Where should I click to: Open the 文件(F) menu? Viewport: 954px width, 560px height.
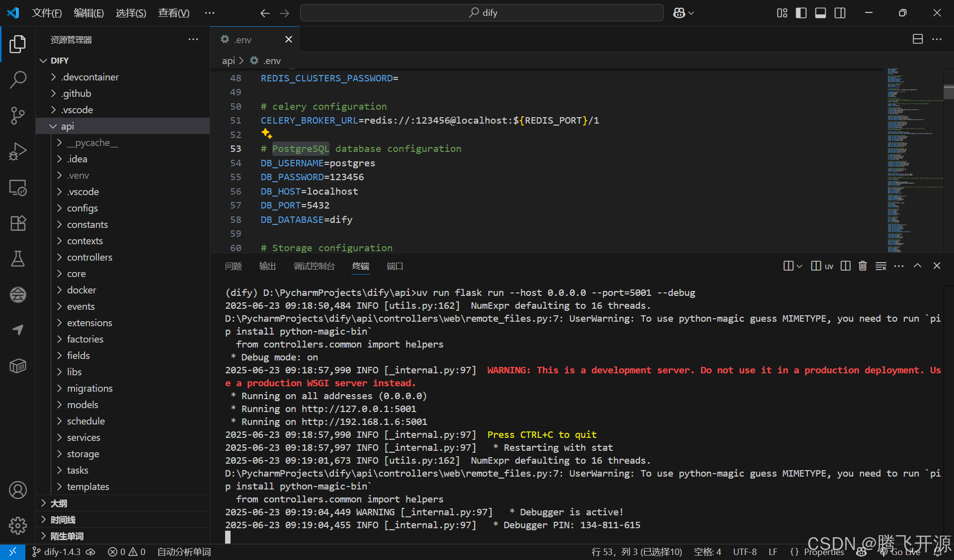(47, 13)
